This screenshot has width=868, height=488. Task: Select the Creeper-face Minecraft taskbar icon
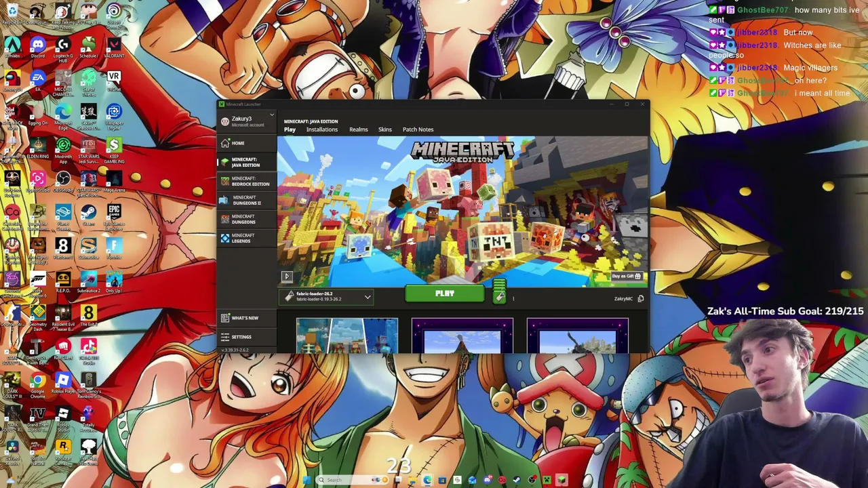click(547, 481)
